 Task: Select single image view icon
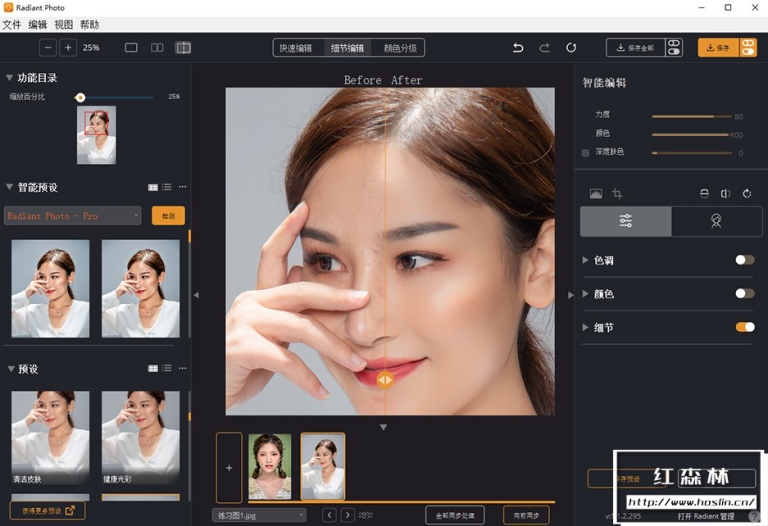(131, 48)
